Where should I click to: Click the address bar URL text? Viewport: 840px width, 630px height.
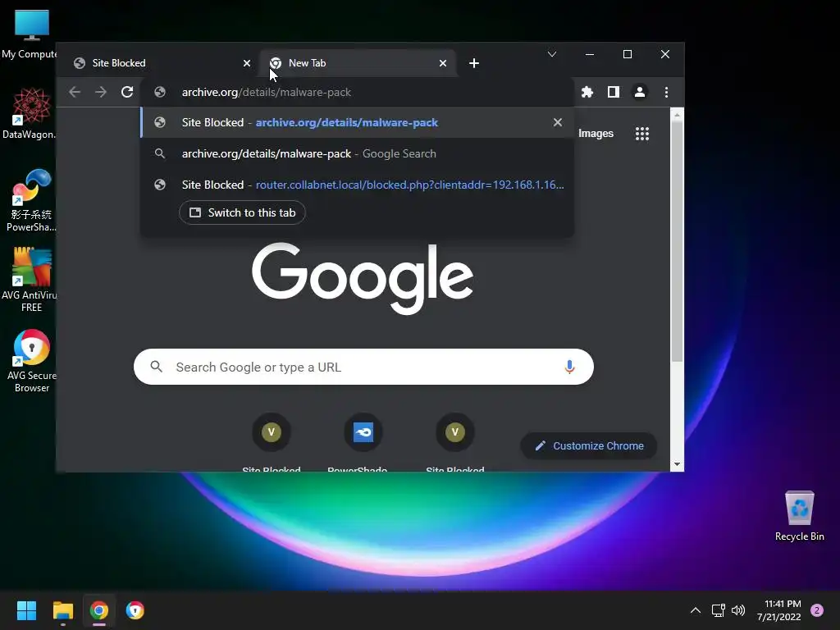pos(267,92)
